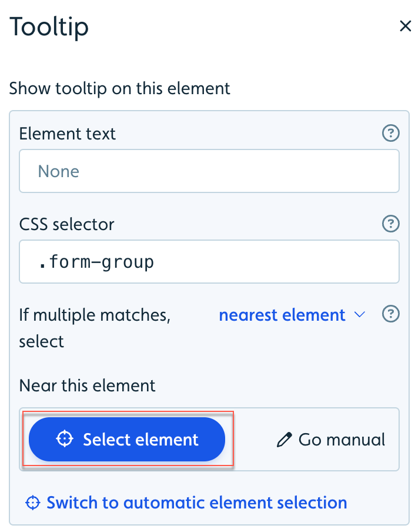
Task: Click target icon before Switch to automatic
Action: click(33, 503)
